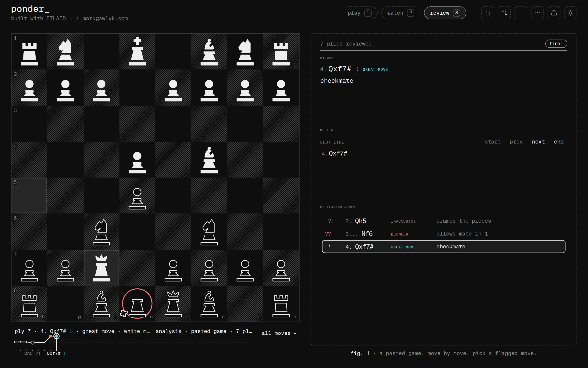Click the cyan diamond marker on timeline
Image resolution: width=588 pixels, height=368 pixels.
pyautogui.click(x=56, y=336)
